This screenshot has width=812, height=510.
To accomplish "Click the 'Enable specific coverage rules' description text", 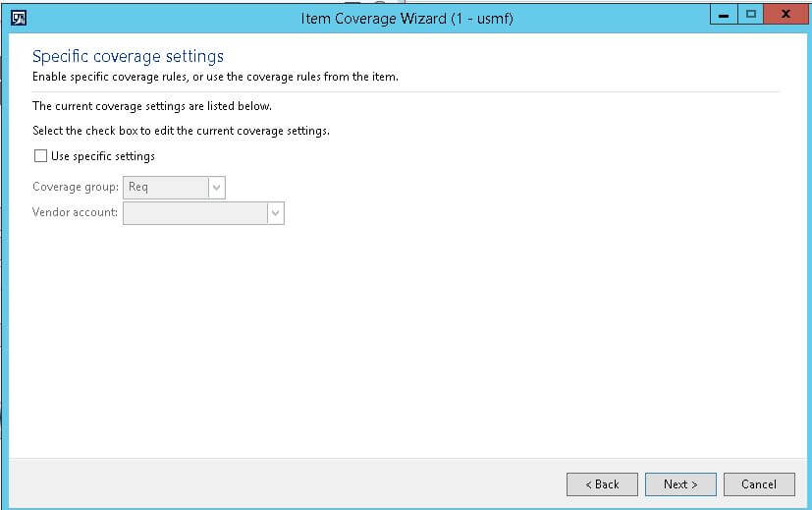I will [215, 78].
